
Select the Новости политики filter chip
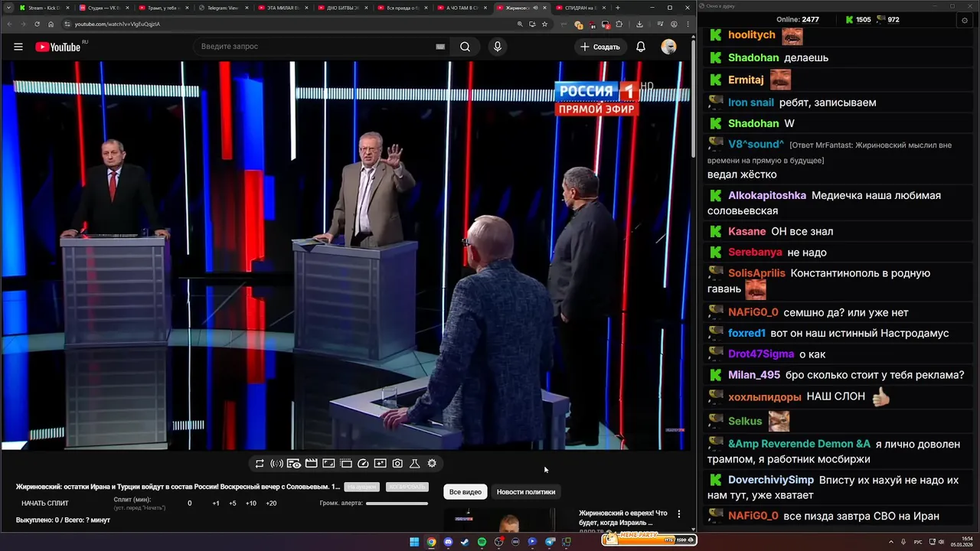pyautogui.click(x=526, y=492)
